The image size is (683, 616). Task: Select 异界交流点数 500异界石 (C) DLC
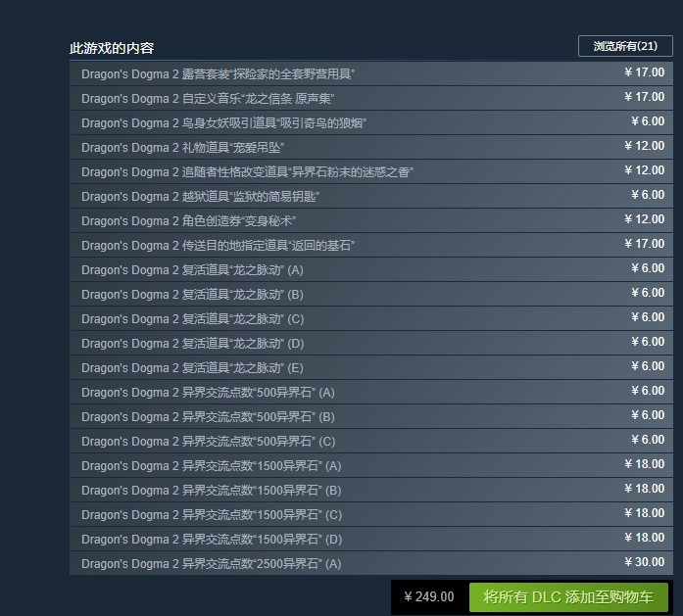click(208, 441)
